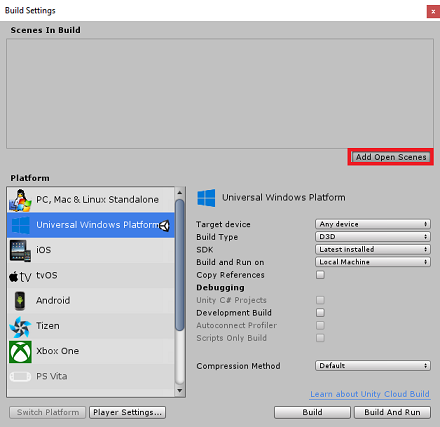The height and width of the screenshot is (427, 440).
Task: Open the Target device dropdown
Action: 373,224
